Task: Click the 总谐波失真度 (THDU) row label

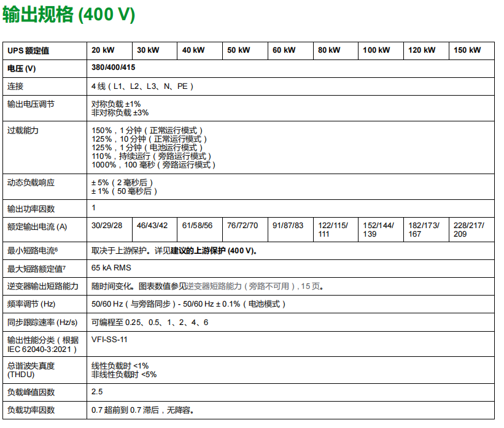Action: click(31, 370)
